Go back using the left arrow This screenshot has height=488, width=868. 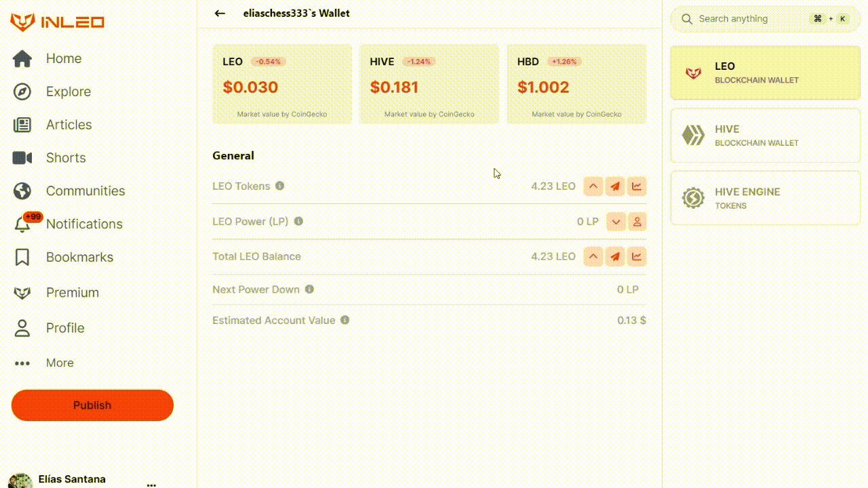click(x=219, y=13)
